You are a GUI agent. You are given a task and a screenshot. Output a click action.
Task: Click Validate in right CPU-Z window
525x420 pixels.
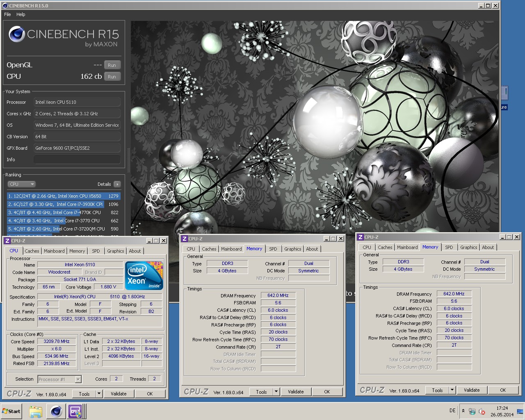472,390
